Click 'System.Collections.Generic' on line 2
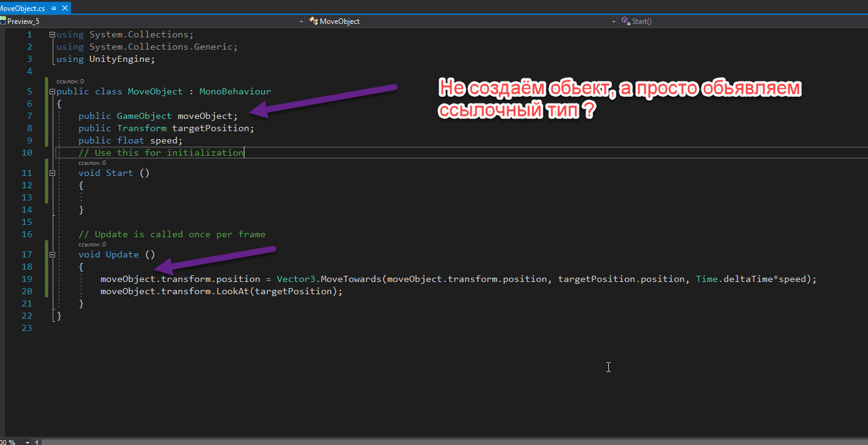This screenshot has width=868, height=445. [x=161, y=47]
